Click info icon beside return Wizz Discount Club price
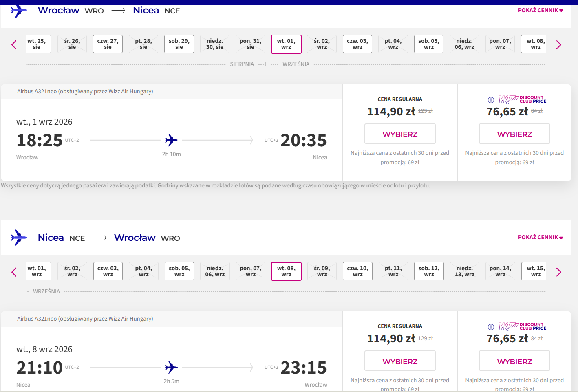This screenshot has height=392, width=578. point(491,327)
